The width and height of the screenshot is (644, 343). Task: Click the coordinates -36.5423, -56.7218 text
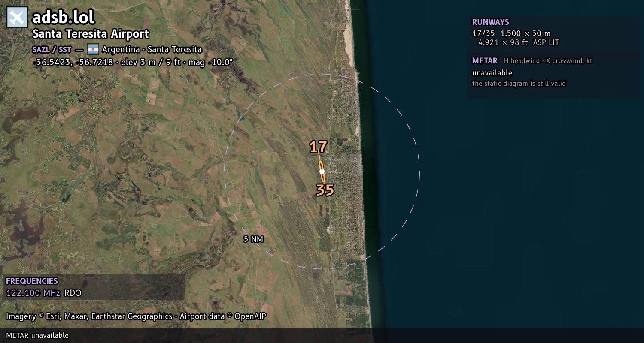73,62
